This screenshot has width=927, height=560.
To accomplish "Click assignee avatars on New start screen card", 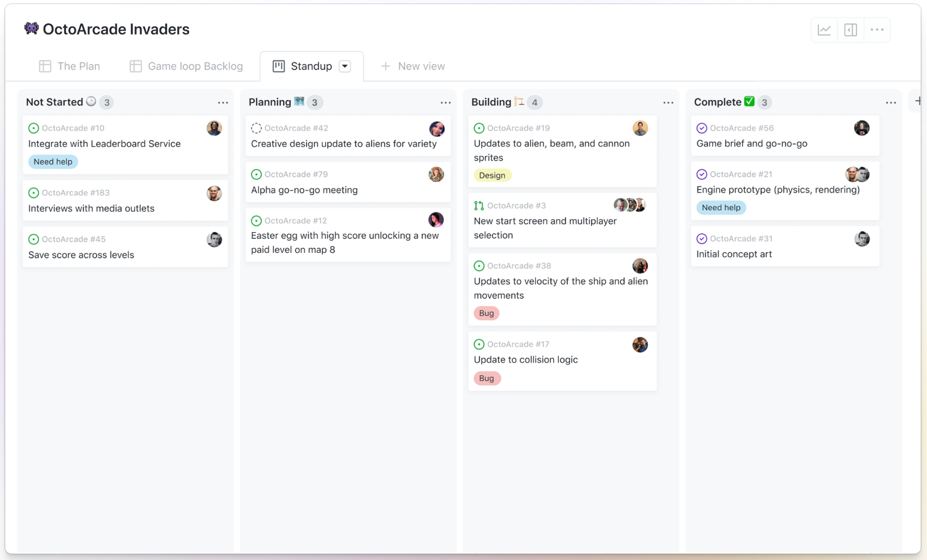I will click(x=630, y=205).
